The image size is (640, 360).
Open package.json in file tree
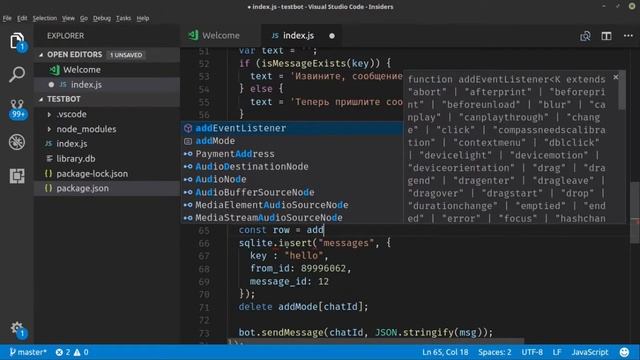pos(107,188)
